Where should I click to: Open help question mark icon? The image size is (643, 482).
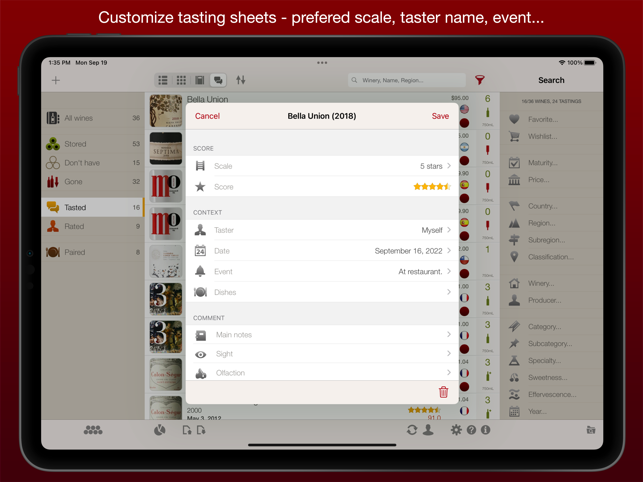[x=471, y=430]
